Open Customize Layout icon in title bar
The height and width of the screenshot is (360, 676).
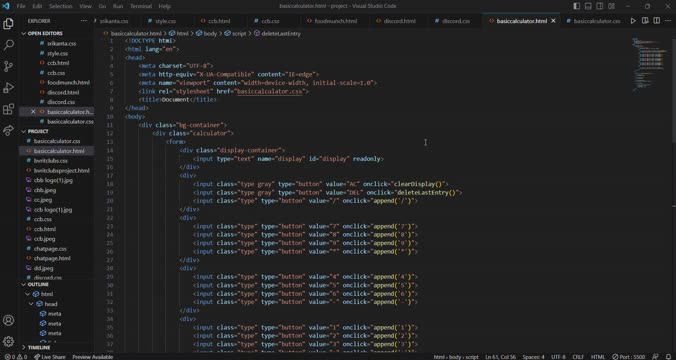[x=611, y=6]
